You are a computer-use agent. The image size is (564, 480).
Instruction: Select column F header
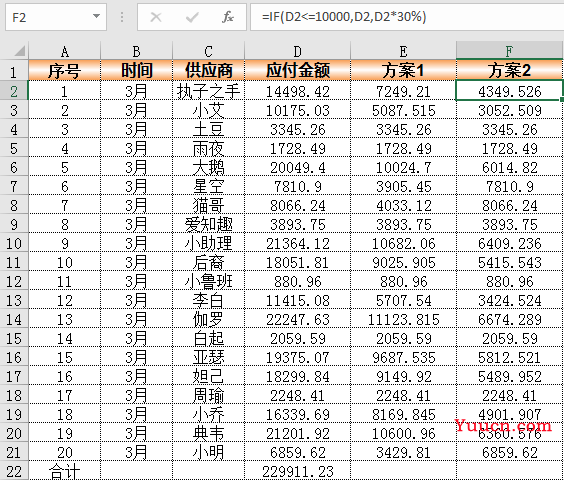pos(509,51)
